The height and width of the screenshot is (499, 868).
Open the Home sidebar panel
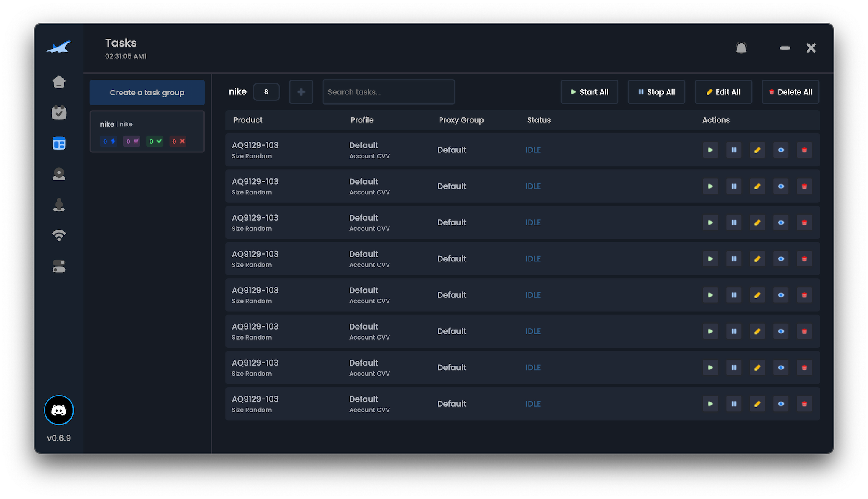click(59, 82)
